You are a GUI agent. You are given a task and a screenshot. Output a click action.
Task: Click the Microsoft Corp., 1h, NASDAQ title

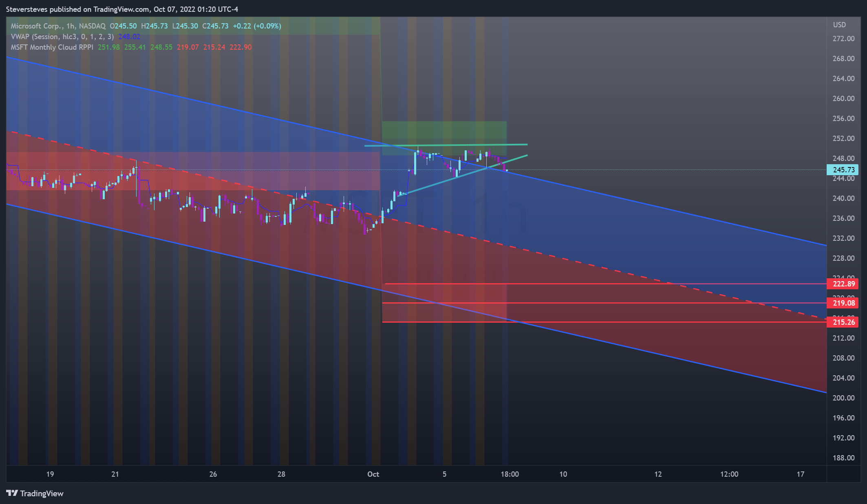pos(58,26)
